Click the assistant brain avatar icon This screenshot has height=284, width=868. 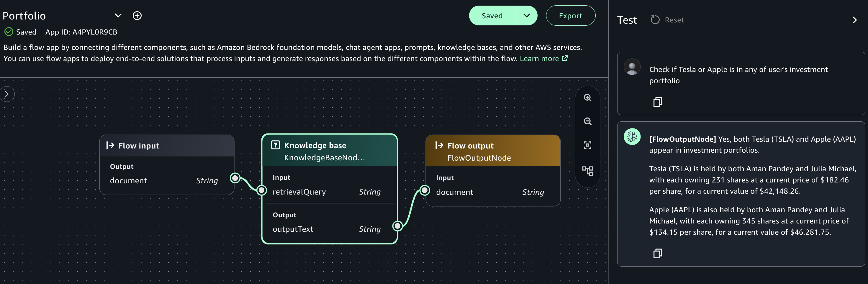pyautogui.click(x=632, y=137)
